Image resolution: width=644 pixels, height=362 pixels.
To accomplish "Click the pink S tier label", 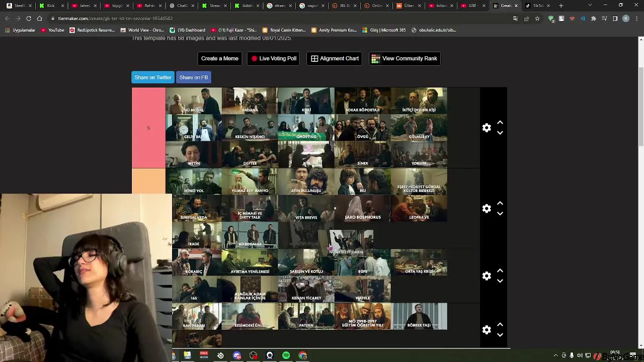I will point(148,128).
